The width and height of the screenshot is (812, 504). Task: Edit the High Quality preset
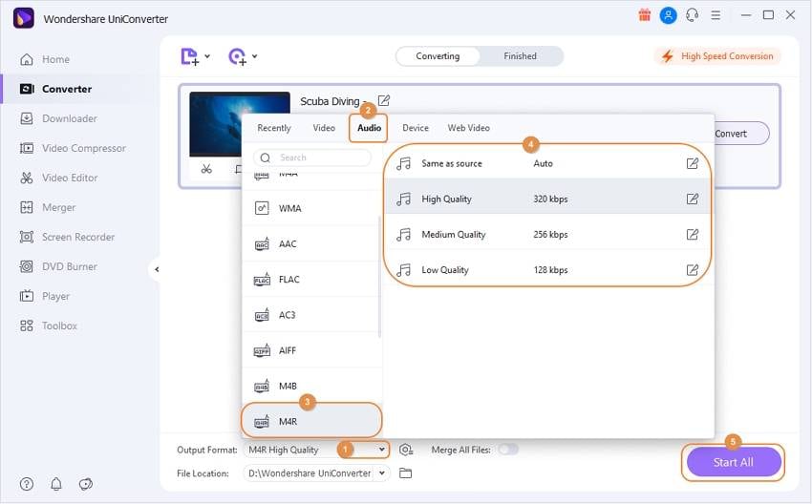(x=693, y=199)
